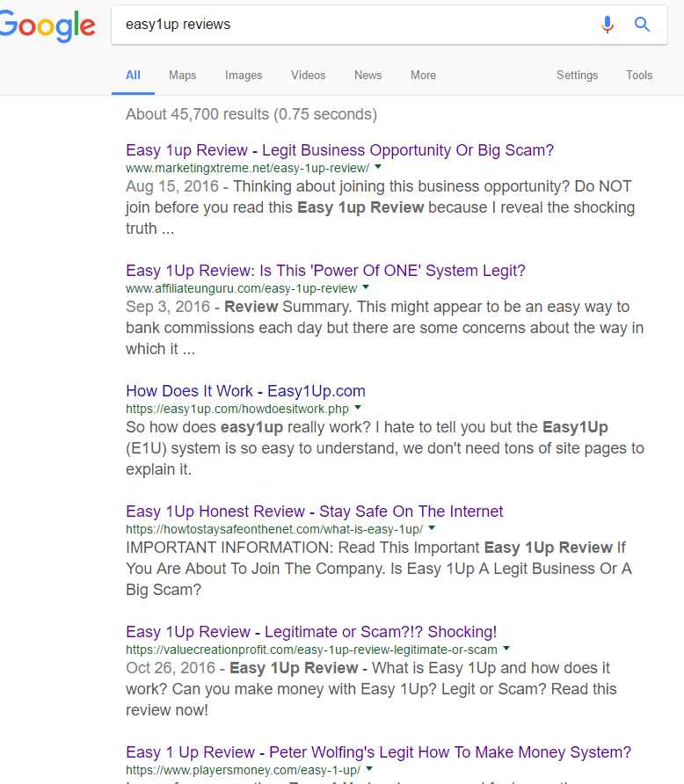Open the More search categories menu

423,75
